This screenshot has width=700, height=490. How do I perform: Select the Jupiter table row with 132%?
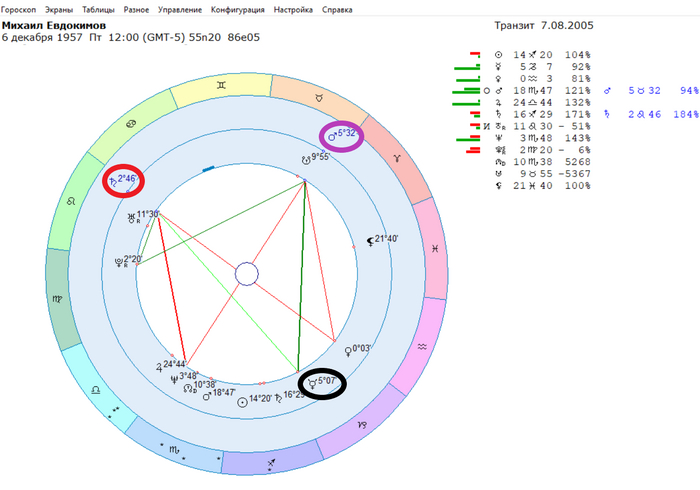[542, 103]
